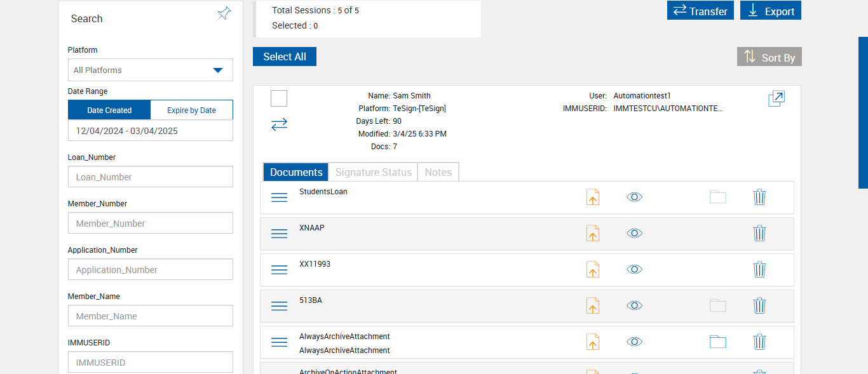The height and width of the screenshot is (374, 868).
Task: Focus the IMMUSERID input field
Action: [x=151, y=362]
